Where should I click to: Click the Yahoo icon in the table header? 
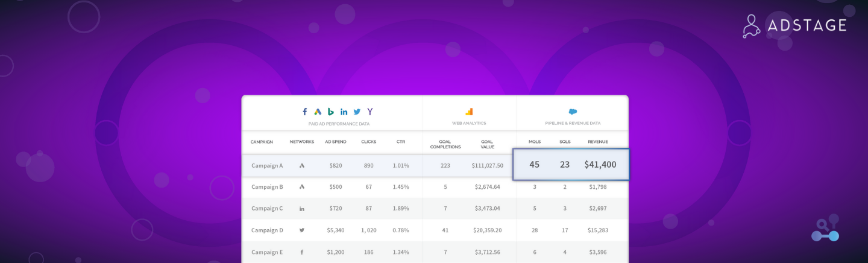click(370, 112)
